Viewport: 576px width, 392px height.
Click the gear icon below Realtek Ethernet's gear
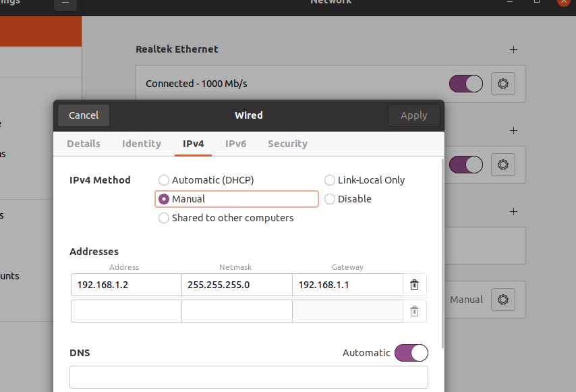click(x=502, y=164)
